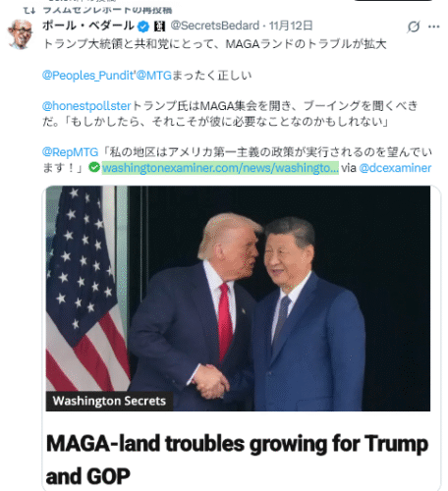Open Paul Bedard's profile avatar
Screen dimensions: 448x491
[21, 34]
